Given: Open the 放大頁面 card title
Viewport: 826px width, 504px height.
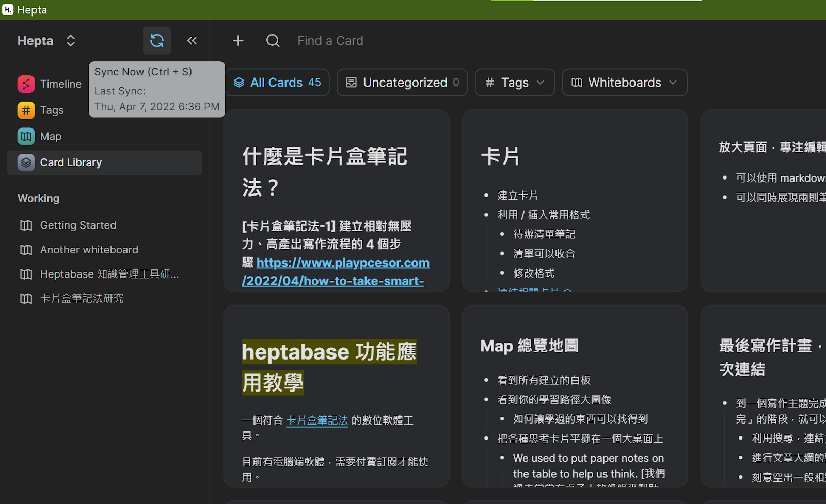Looking at the screenshot, I should click(772, 148).
